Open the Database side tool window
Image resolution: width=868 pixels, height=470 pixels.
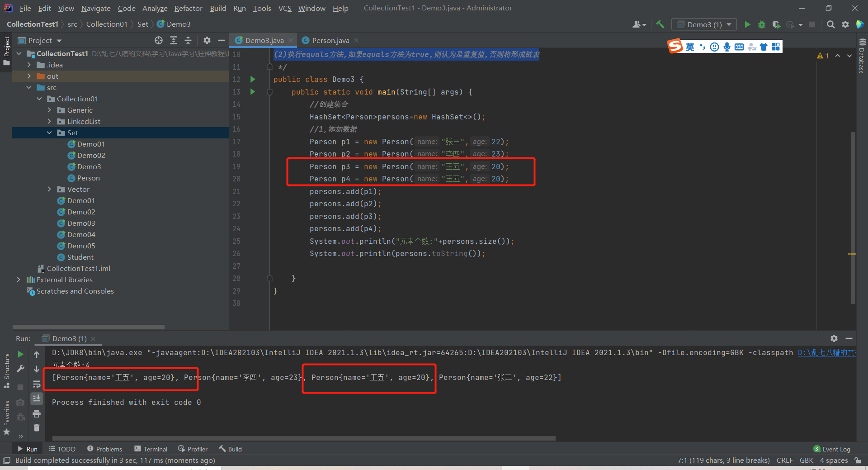tap(862, 56)
